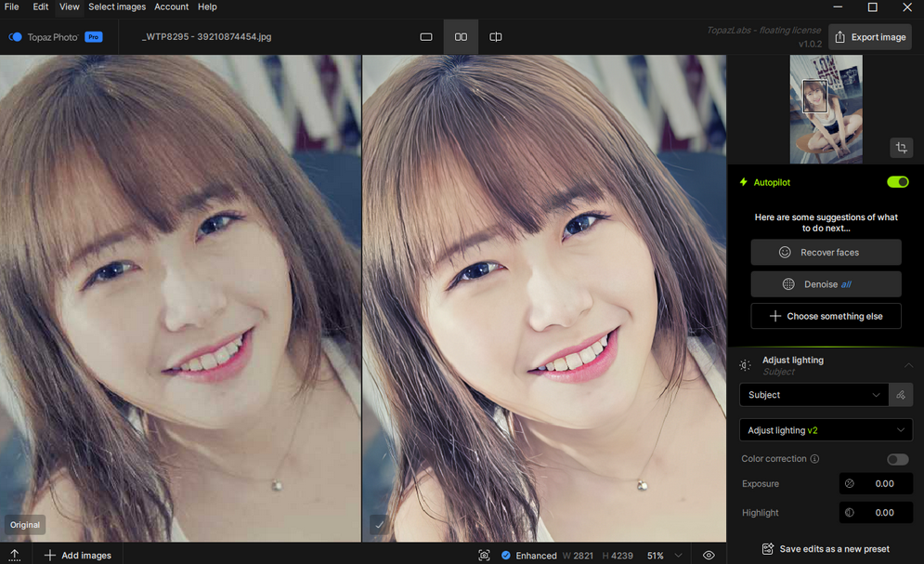Click the Exposure value field
924x564 pixels.
click(876, 484)
